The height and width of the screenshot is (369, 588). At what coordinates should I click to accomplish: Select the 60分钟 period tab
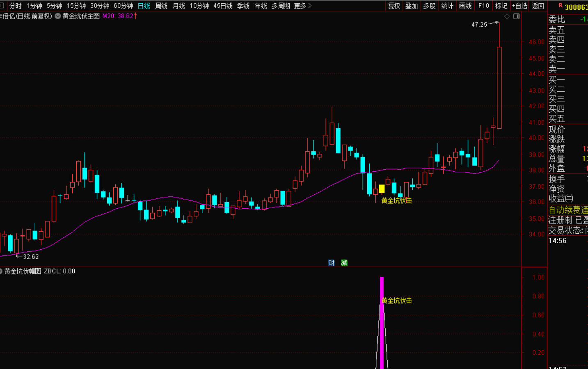coord(123,6)
